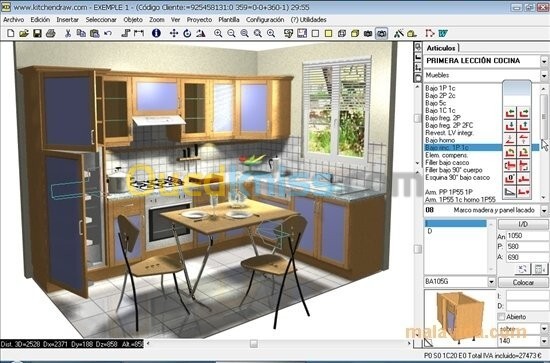Click the move-down placement icon in palette

(x=510, y=126)
